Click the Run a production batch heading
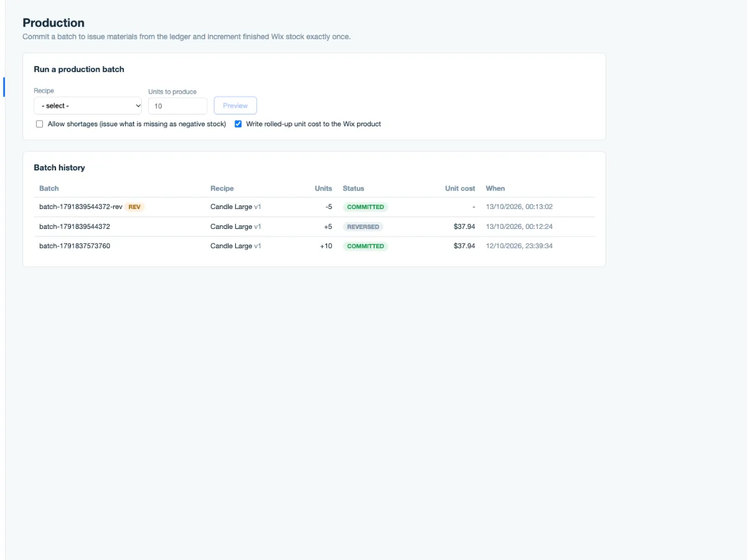 pyautogui.click(x=79, y=69)
